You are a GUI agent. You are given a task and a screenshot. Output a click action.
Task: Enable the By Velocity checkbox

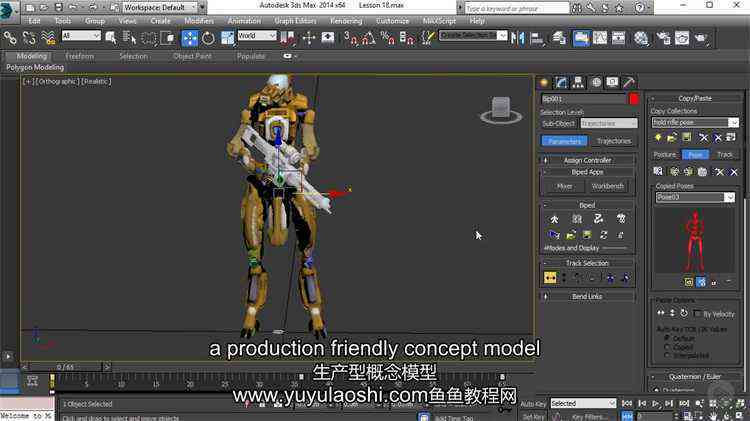tap(697, 314)
